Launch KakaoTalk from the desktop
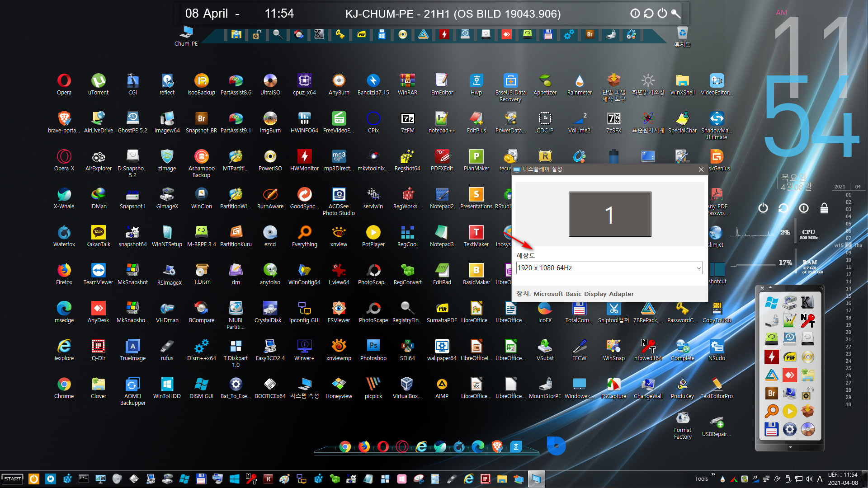Image resolution: width=868 pixels, height=488 pixels. (98, 236)
